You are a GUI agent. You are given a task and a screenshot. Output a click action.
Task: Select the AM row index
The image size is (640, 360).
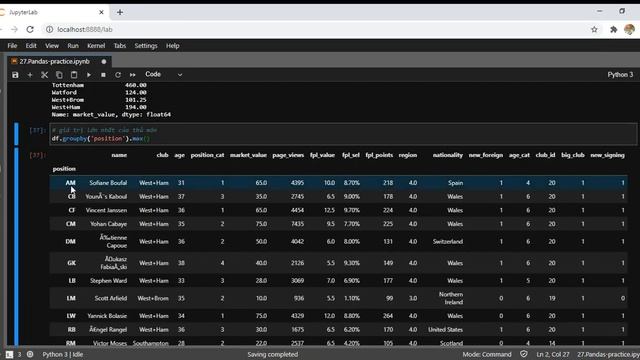[70, 183]
